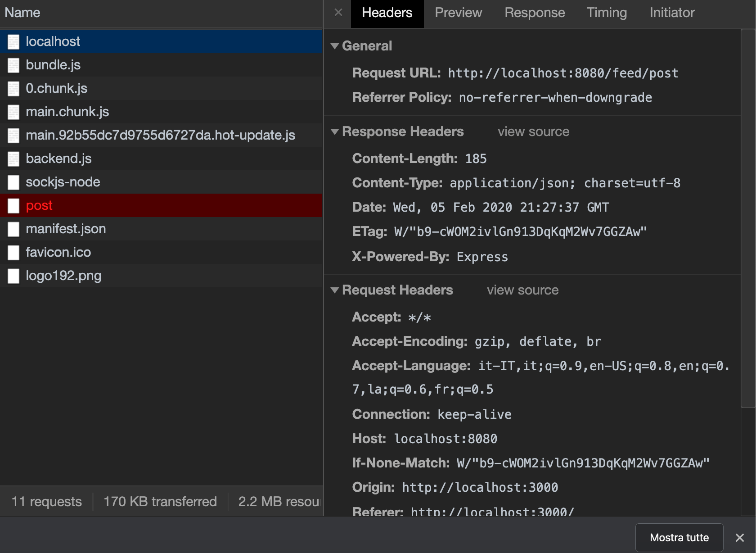
Task: Click the main.chunk.js file icon
Action: (13, 112)
